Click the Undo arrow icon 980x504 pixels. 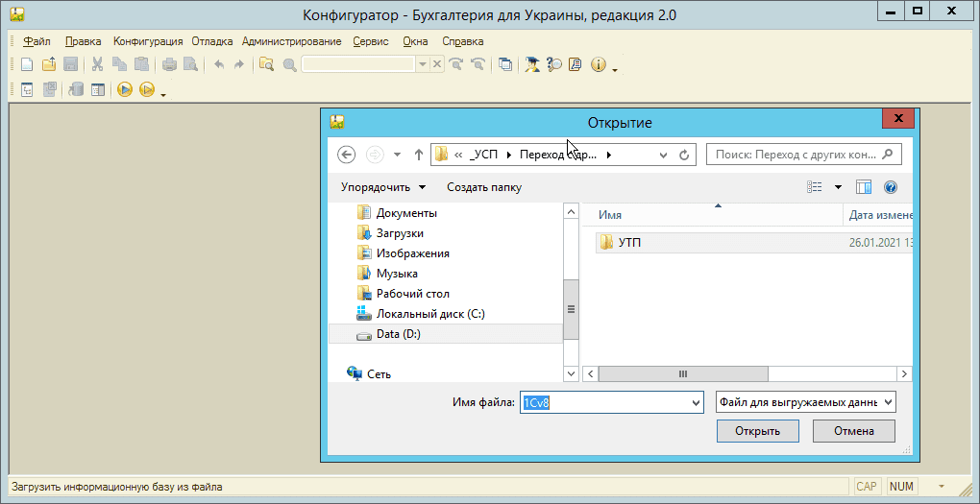click(219, 64)
